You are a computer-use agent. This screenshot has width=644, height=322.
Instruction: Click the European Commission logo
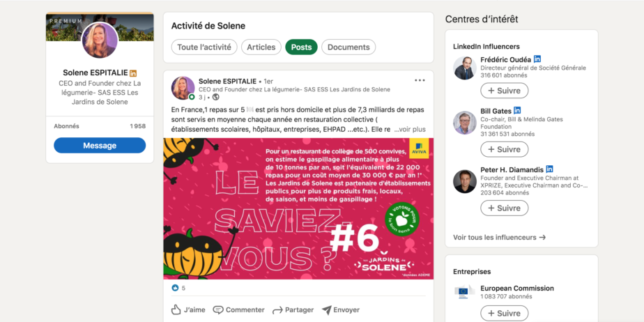click(464, 291)
